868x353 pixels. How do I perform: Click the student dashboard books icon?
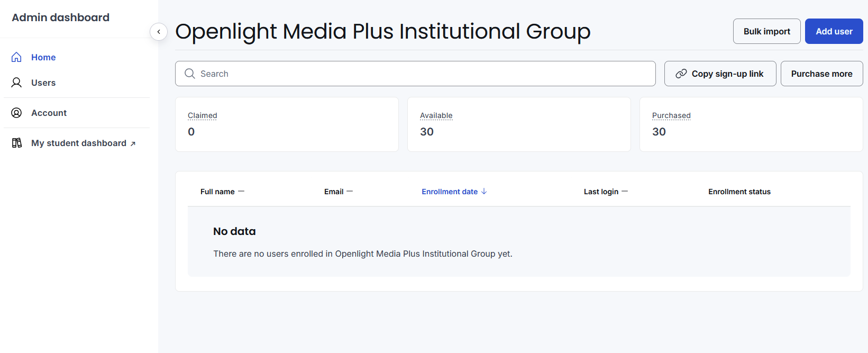pyautogui.click(x=16, y=143)
